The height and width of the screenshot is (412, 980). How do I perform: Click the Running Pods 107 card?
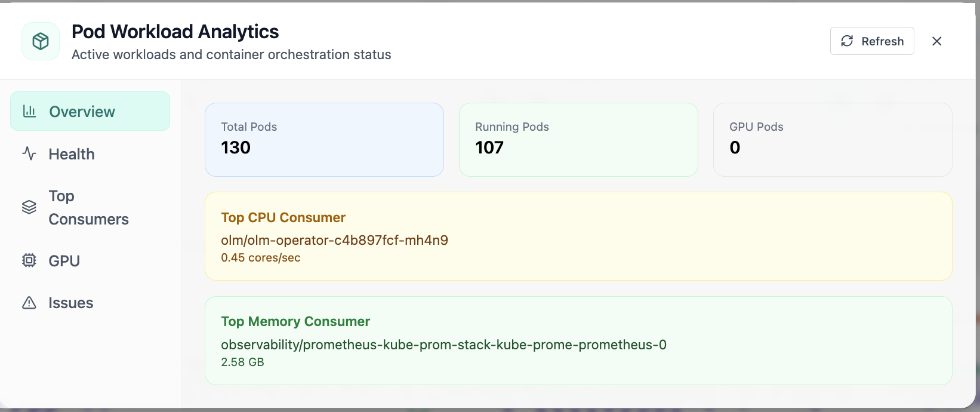[578, 140]
